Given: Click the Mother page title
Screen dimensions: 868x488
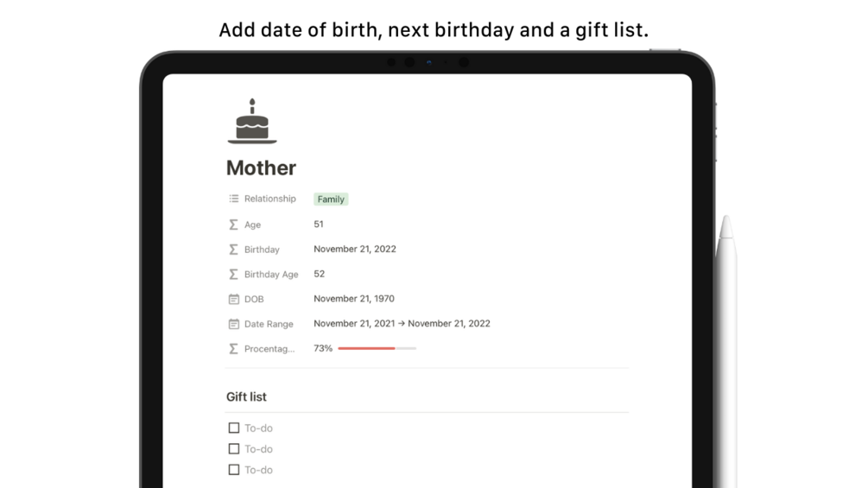Looking at the screenshot, I should tap(261, 168).
